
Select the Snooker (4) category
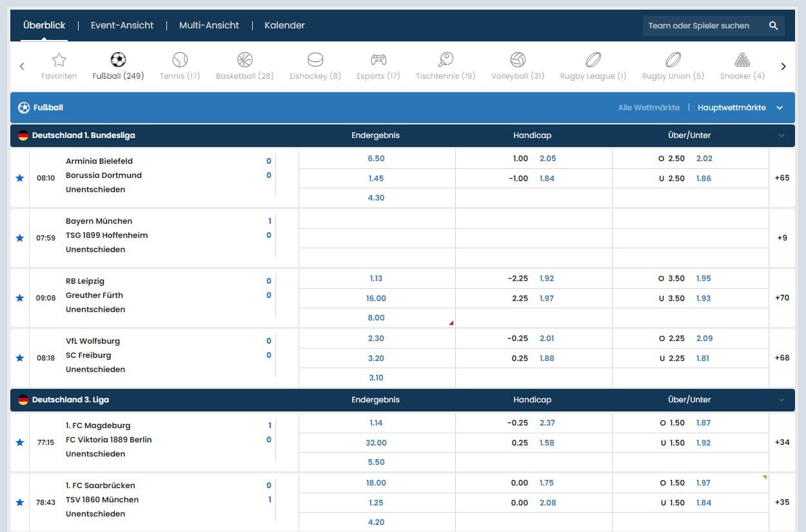coord(742,66)
